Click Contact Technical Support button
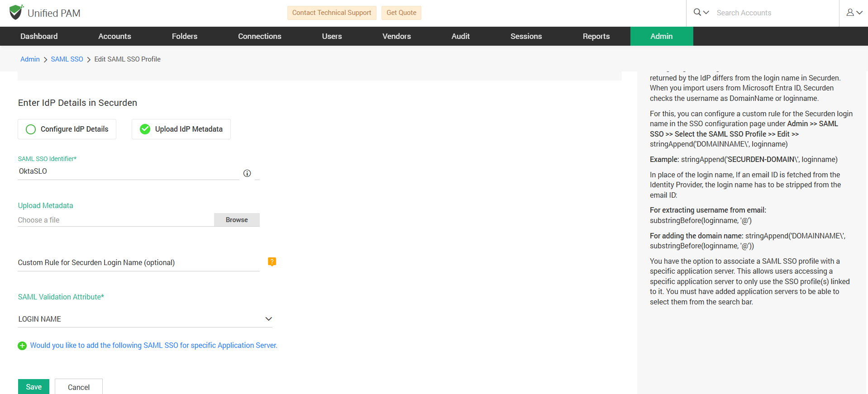This screenshot has height=394, width=868. click(332, 13)
